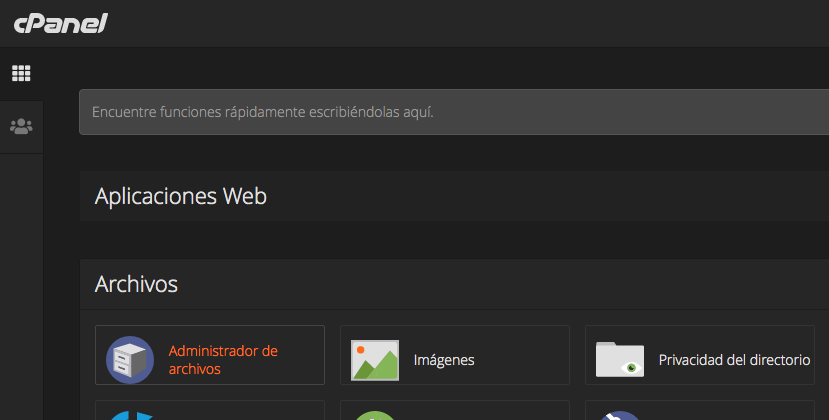The height and width of the screenshot is (420, 829).
Task: Open the Administrador de archivos link
Action: 223,360
